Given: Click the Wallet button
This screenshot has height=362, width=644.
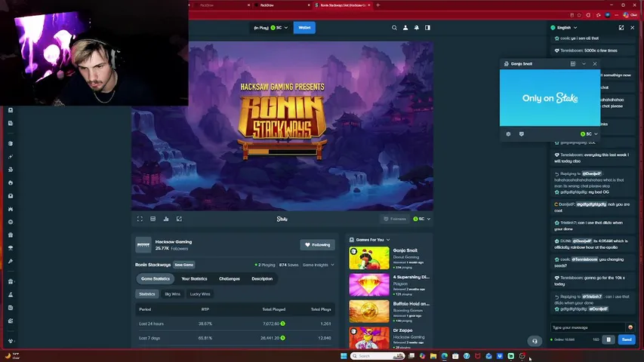Looking at the screenshot, I should (x=304, y=27).
